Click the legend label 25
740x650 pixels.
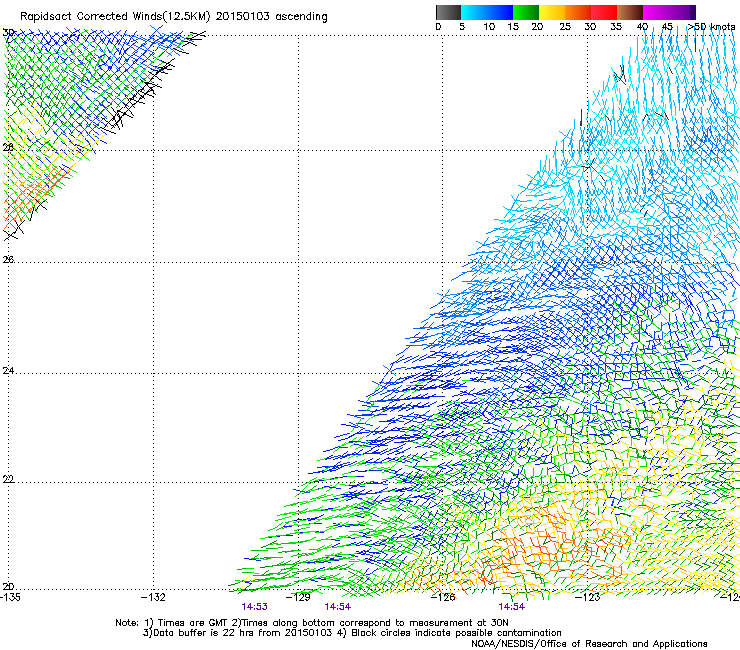(x=565, y=27)
